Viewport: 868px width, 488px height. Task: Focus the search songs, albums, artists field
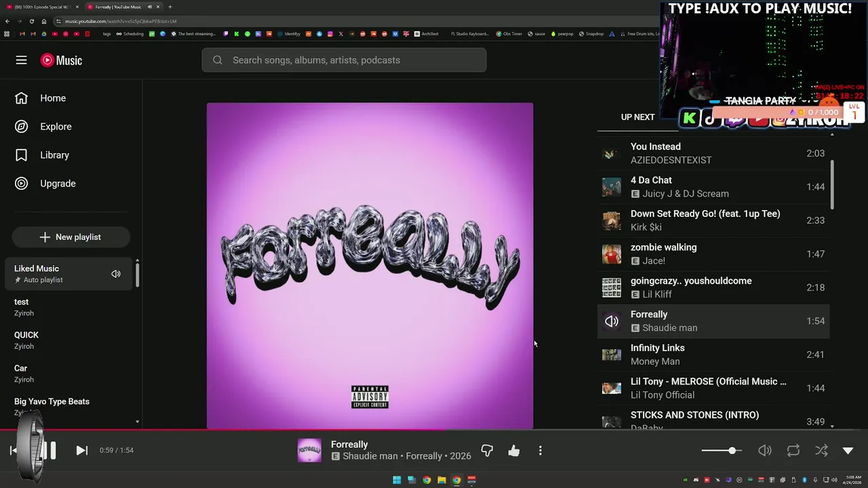(344, 60)
